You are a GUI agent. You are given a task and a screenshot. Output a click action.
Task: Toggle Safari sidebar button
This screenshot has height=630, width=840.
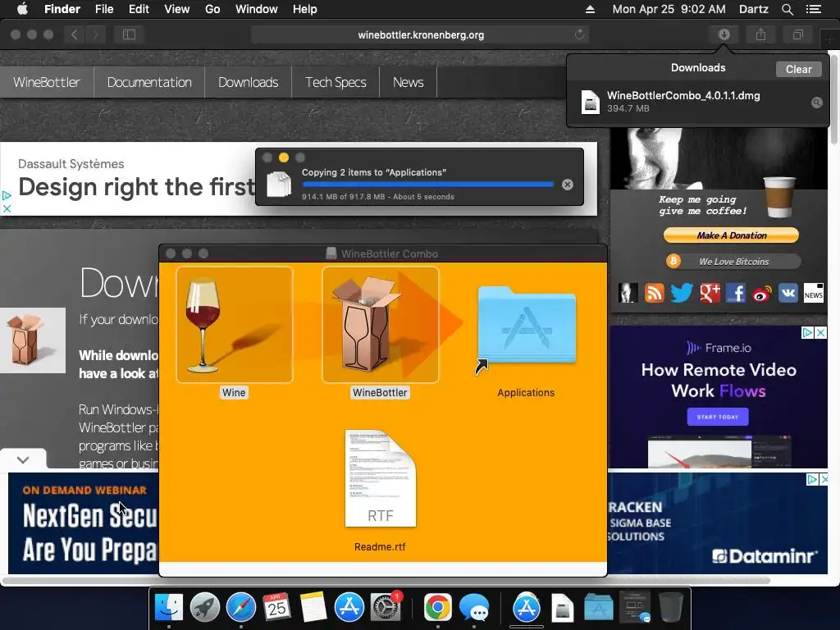pyautogui.click(x=129, y=34)
